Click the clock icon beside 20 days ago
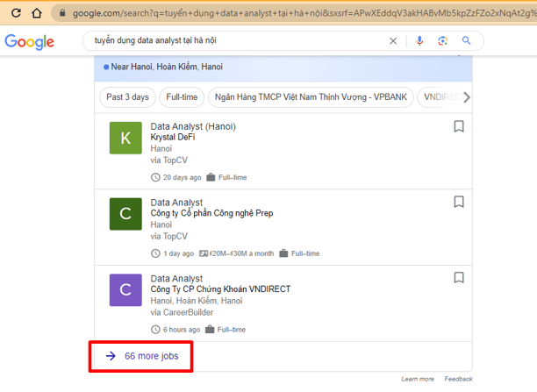 [155, 177]
